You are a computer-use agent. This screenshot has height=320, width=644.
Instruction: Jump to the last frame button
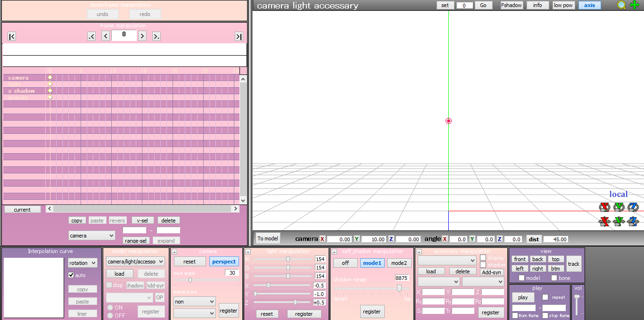point(239,37)
